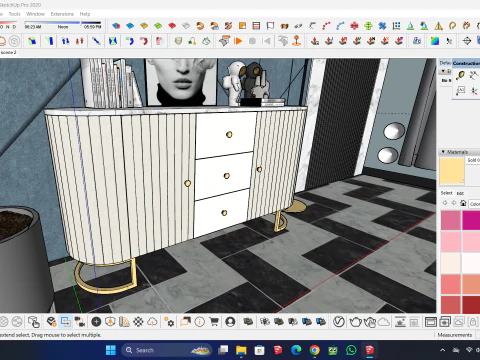This screenshot has width=480, height=360.
Task: Click the blue flat-box style icon
Action: [130, 26]
